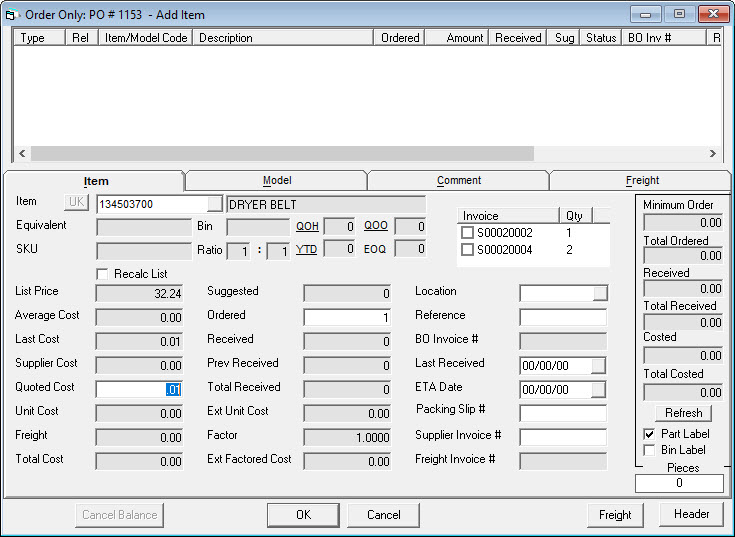Click the Freight button at bottom
The height and width of the screenshot is (537, 735).
[615, 515]
